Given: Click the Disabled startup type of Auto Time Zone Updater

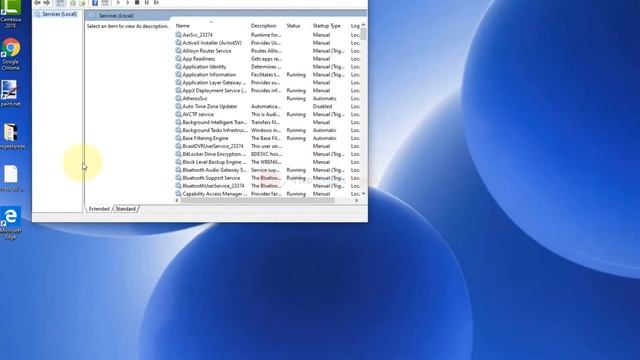Looking at the screenshot, I should click(322, 106).
